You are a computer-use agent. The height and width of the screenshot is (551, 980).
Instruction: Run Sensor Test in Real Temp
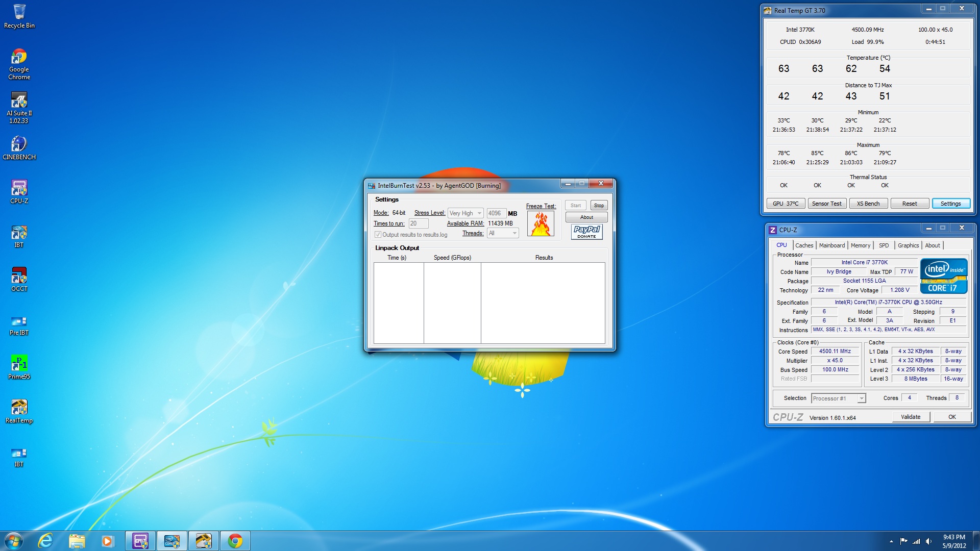[826, 204]
